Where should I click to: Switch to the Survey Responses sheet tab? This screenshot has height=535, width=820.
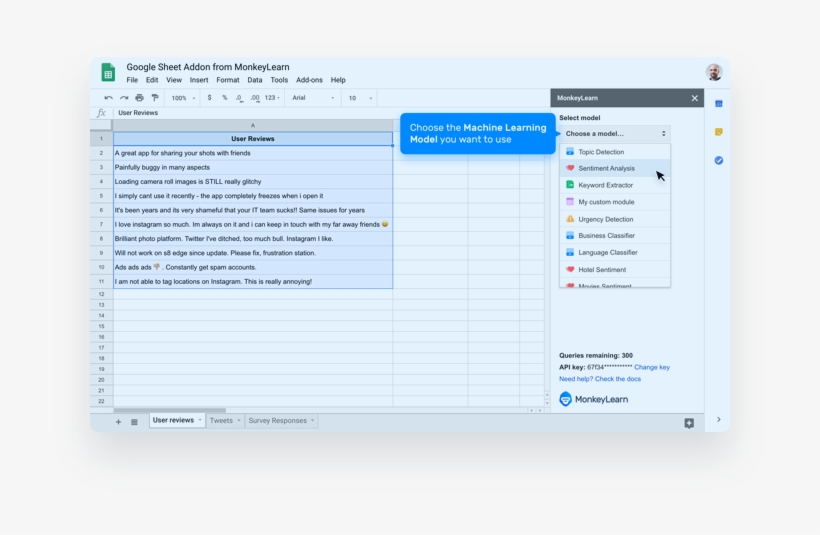(277, 420)
